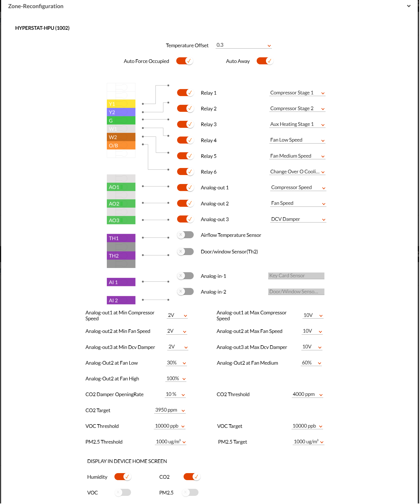
Task: Open the Compressor Speed dropdown for Analog-out 1
Action: click(298, 187)
